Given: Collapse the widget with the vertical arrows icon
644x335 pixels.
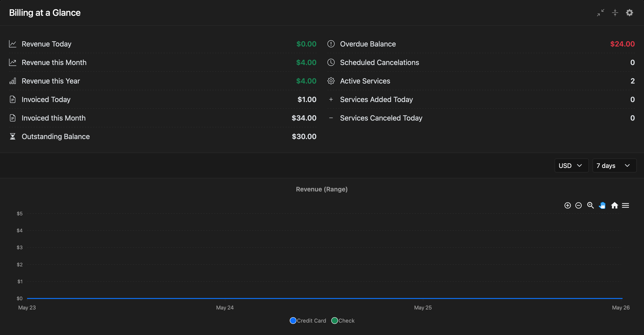Looking at the screenshot, I should coord(615,13).
